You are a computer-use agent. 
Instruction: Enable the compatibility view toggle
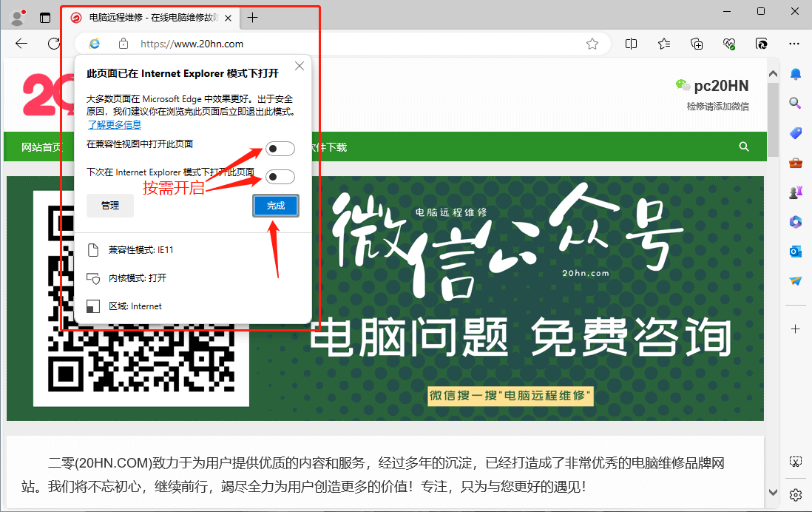[280, 149]
